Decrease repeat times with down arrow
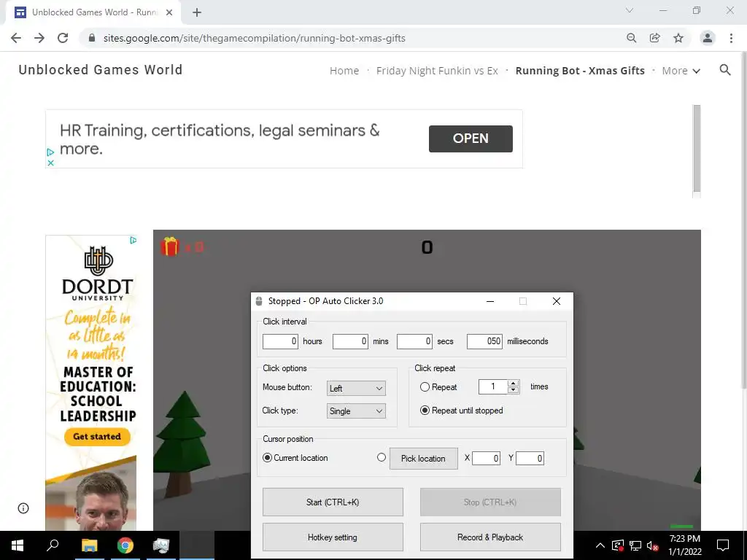Image resolution: width=747 pixels, height=560 pixels. [x=513, y=389]
